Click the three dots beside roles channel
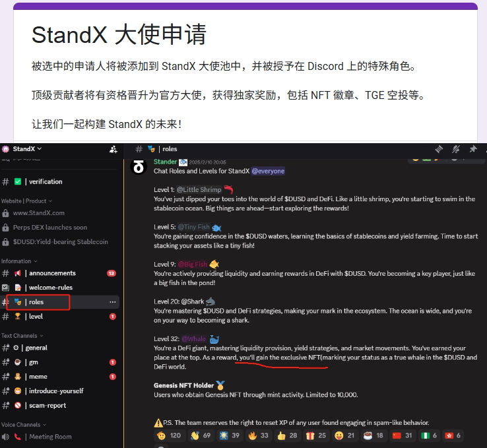This screenshot has width=487, height=448. (112, 302)
